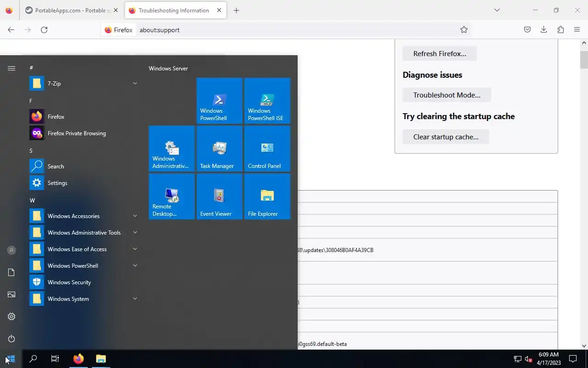This screenshot has width=588, height=368.
Task: Close the Troubleshooting Information tab
Action: (x=219, y=10)
